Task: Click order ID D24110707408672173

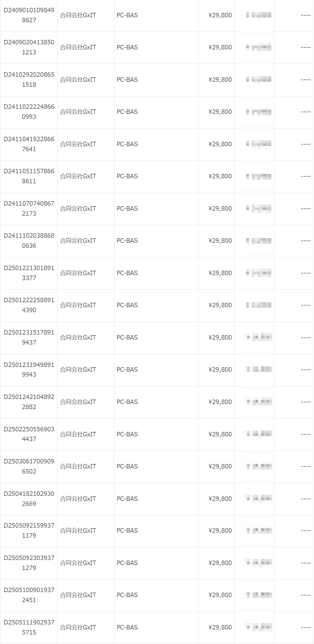Action: [x=29, y=208]
